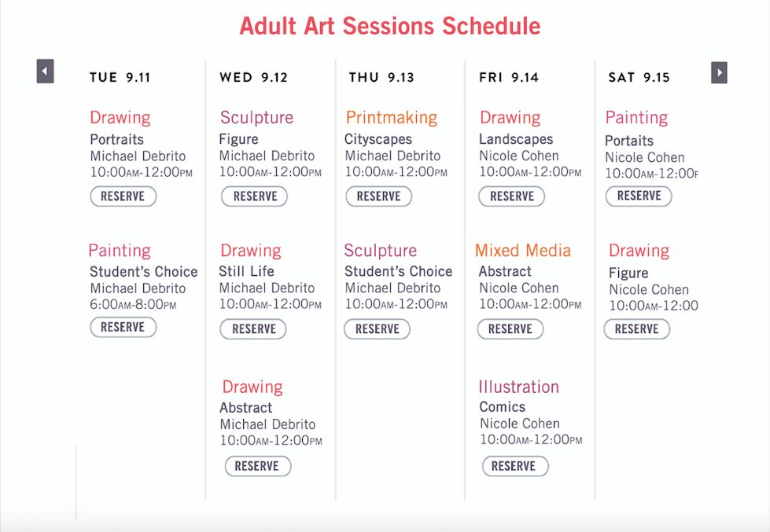
Task: Reserve Tuesday Painting Student's Choice session
Action: (x=123, y=328)
